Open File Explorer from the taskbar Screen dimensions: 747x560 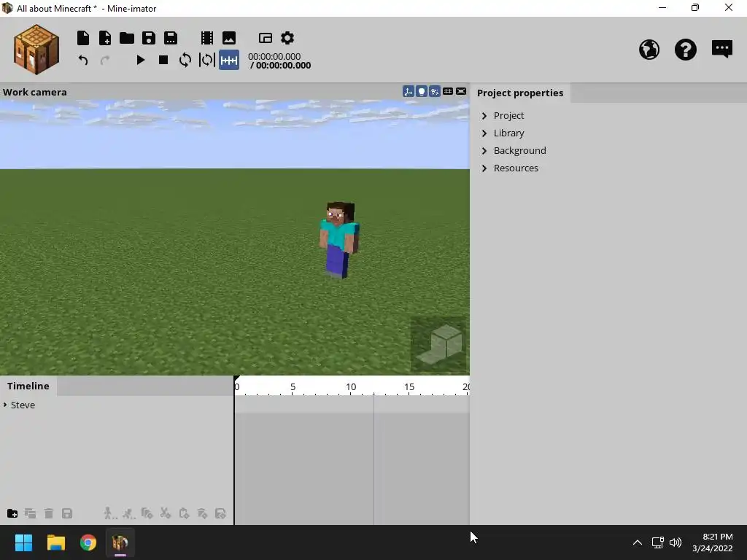[x=55, y=542]
